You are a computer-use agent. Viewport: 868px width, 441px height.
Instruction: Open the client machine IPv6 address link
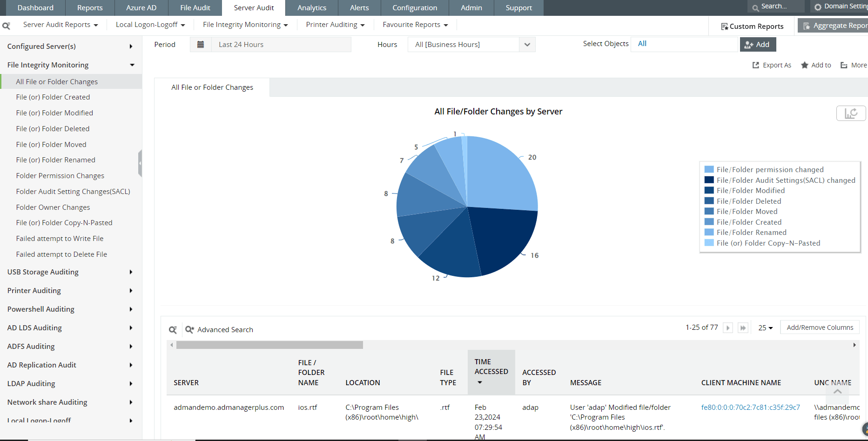coord(750,408)
